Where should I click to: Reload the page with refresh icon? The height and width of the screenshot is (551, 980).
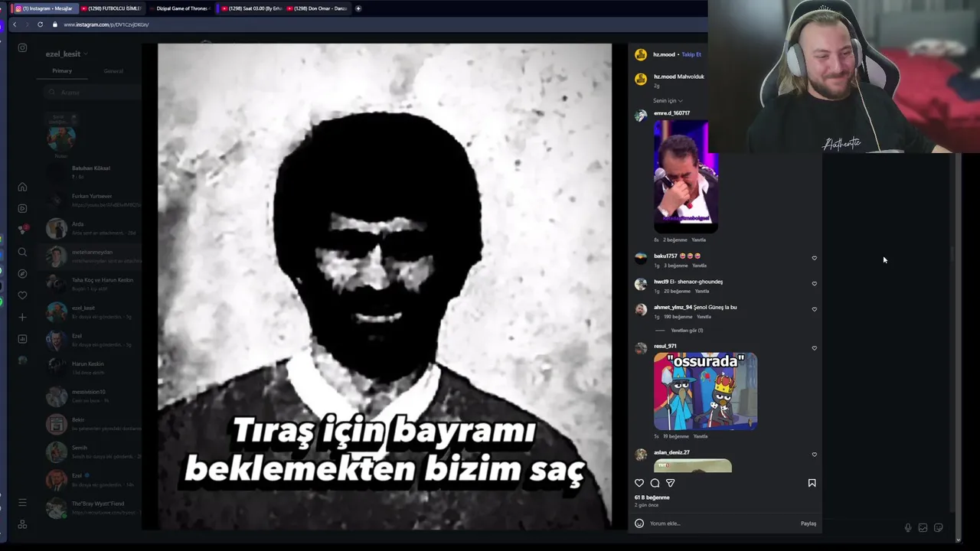tap(40, 24)
